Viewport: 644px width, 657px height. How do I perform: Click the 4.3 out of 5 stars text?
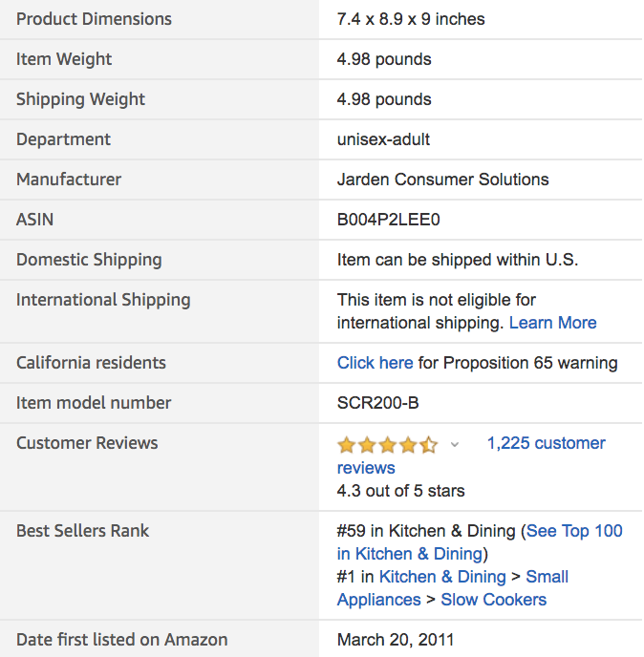point(400,491)
